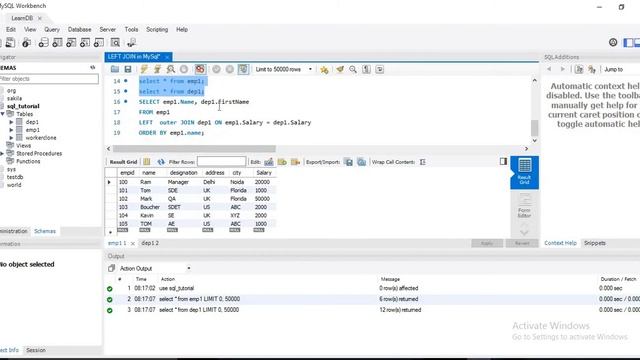Viewport: 640px width, 360px height.
Task: Click the stop execution icon
Action: 184,69
